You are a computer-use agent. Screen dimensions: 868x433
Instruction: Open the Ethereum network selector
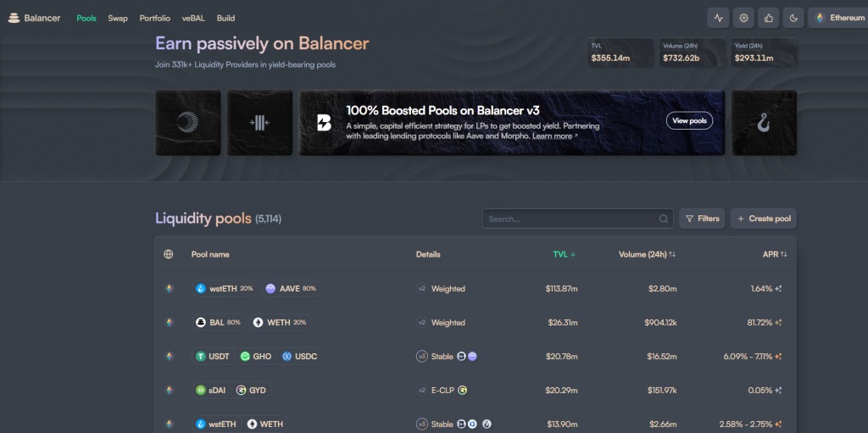pyautogui.click(x=839, y=18)
